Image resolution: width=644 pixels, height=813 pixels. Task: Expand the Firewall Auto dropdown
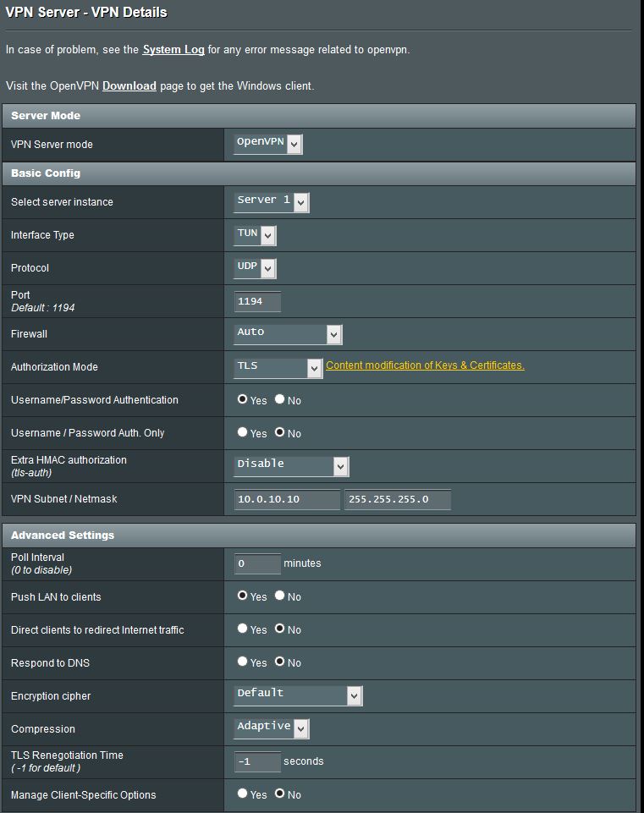click(288, 334)
